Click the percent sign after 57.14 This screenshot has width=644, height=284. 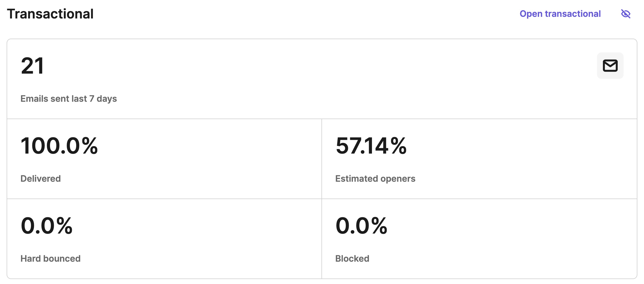pos(398,146)
